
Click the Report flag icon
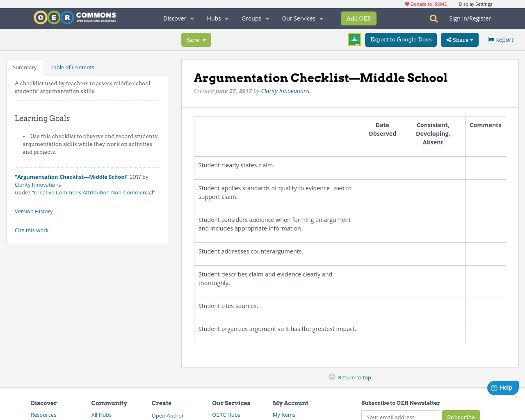coord(491,39)
